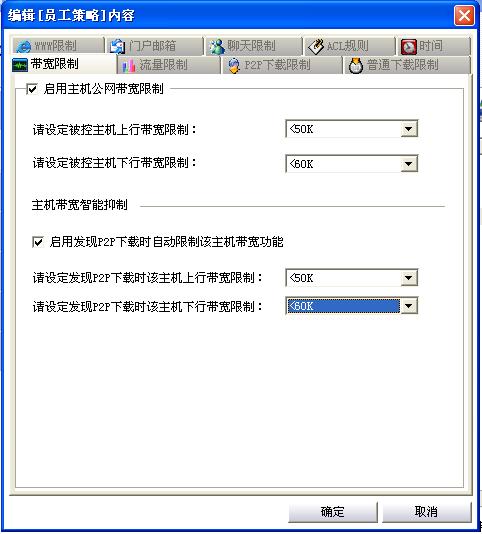
Task: Uncheck 启用发现P2P下载时自动限制 checkbox
Action: pos(38,242)
